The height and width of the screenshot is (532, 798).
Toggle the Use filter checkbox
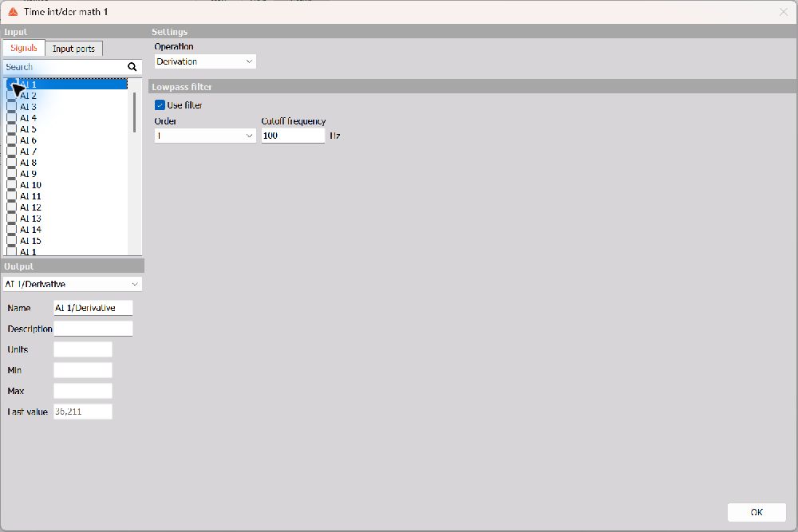[160, 105]
